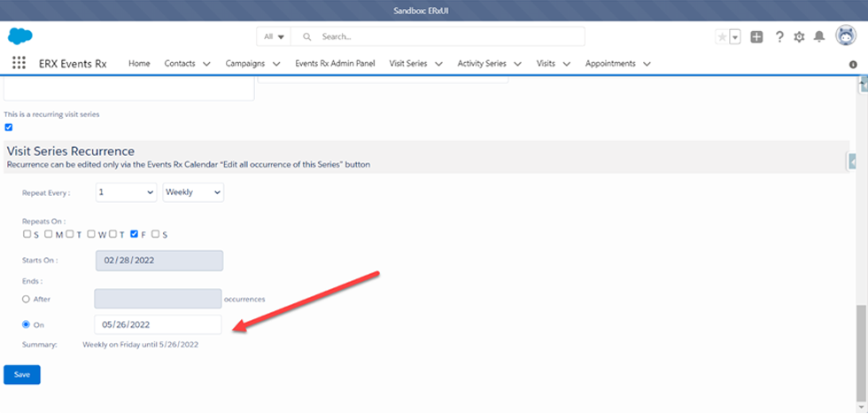
Task: Open the Weekly frequency dropdown
Action: click(x=193, y=191)
